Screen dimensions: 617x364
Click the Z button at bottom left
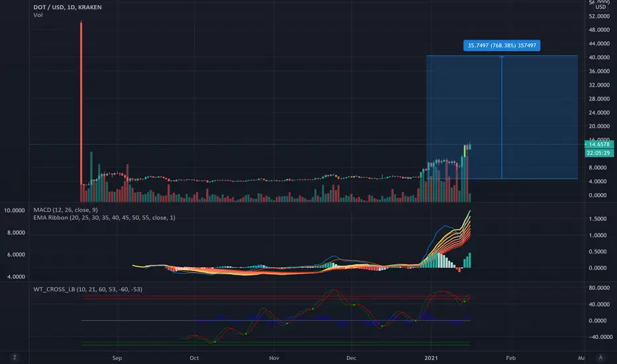click(15, 357)
